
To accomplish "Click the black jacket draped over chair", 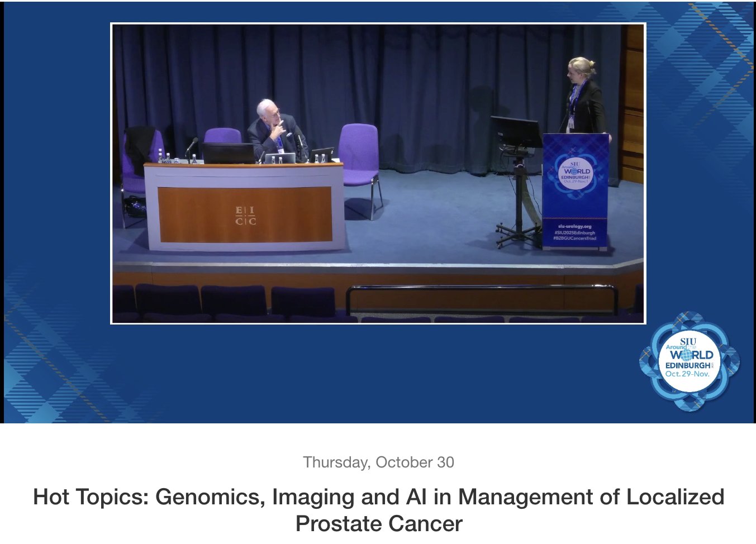I will tap(140, 147).
